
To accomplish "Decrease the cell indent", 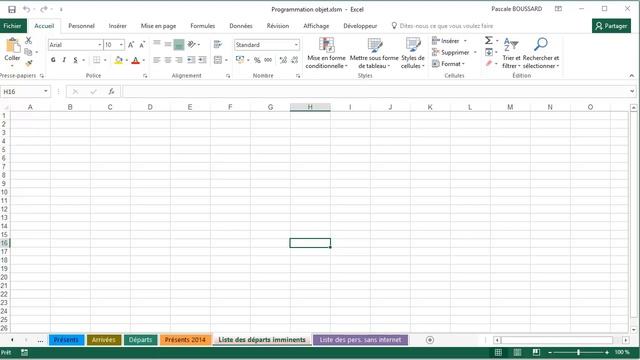I will point(191,60).
